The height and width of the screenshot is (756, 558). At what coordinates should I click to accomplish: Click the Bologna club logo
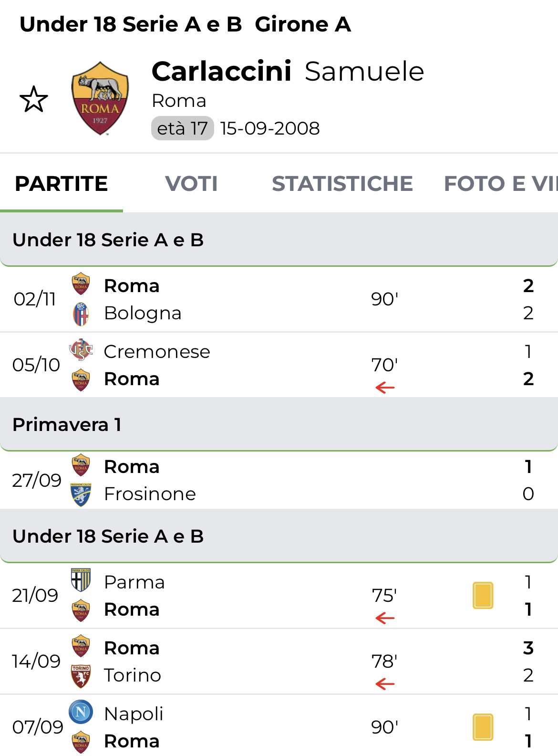(81, 314)
